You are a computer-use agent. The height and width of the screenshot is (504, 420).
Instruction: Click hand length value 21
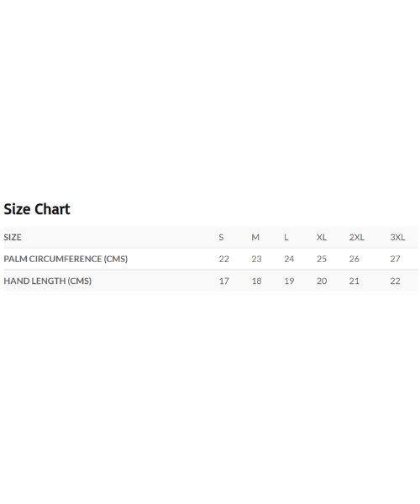tap(354, 281)
